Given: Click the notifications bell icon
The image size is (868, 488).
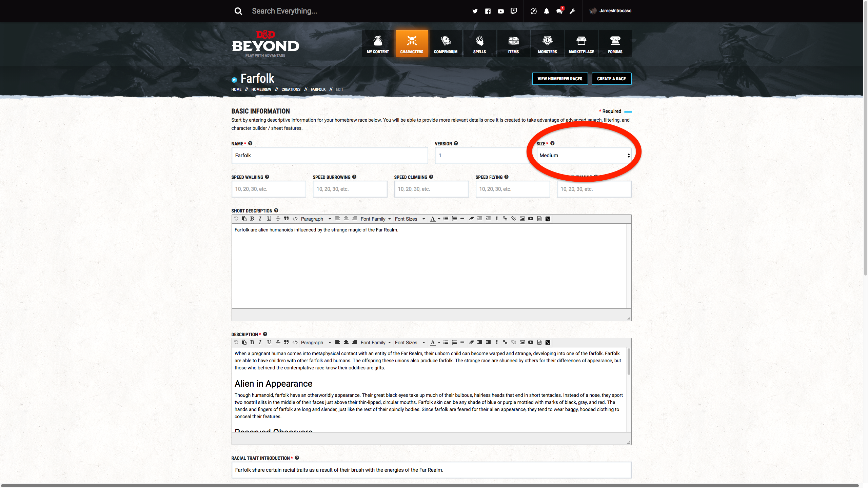Looking at the screenshot, I should tap(546, 11).
